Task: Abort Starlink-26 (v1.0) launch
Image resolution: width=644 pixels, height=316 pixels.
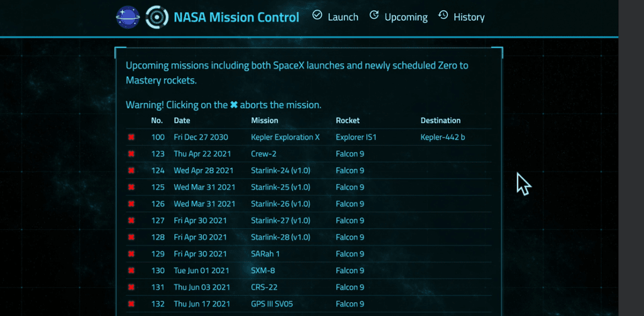Action: click(x=131, y=204)
